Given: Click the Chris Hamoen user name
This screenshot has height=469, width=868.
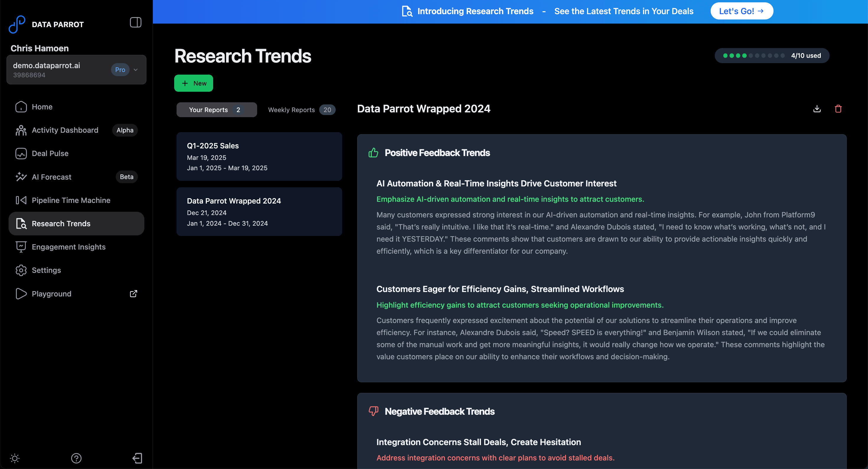Looking at the screenshot, I should [x=40, y=48].
